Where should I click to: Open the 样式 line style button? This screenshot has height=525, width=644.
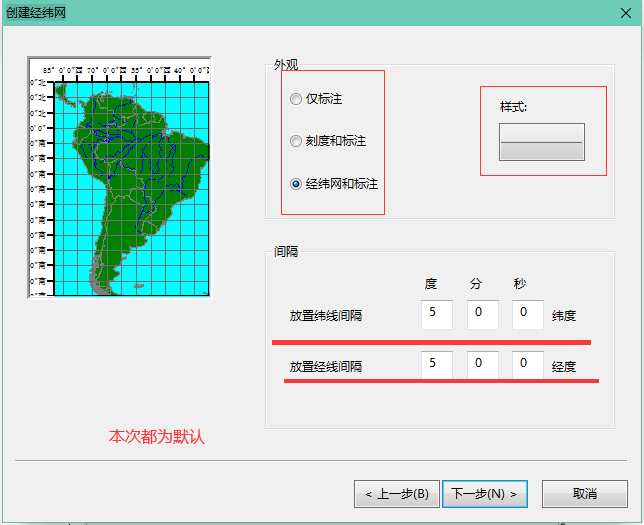(x=542, y=142)
